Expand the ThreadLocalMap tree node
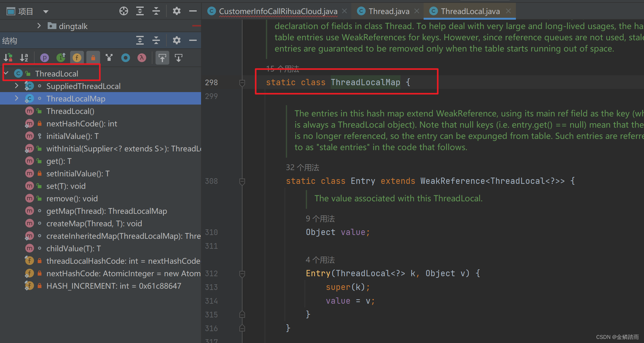This screenshot has height=343, width=644. tap(17, 98)
